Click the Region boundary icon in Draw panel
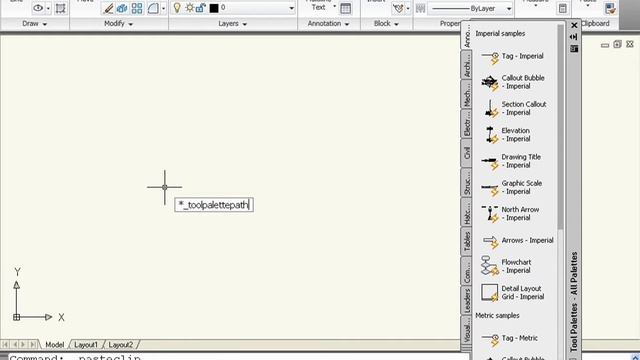Viewport: 640px width, 360px height. (x=60, y=9)
